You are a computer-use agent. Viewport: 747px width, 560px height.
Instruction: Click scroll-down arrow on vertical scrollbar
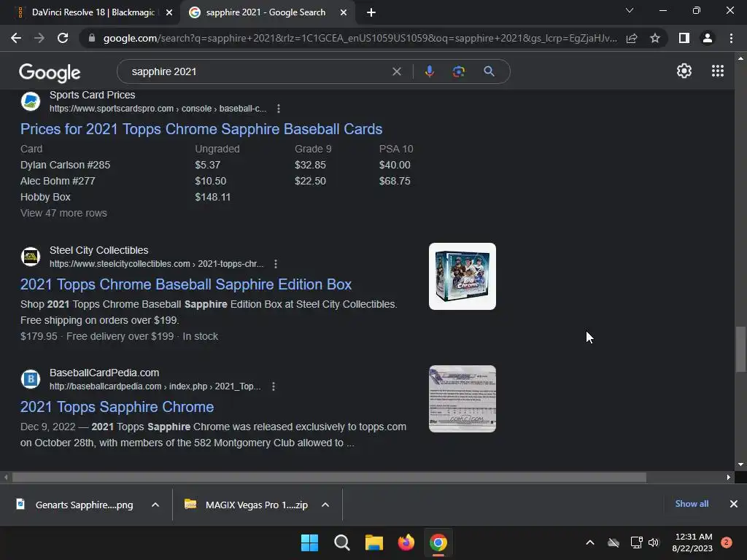740,464
